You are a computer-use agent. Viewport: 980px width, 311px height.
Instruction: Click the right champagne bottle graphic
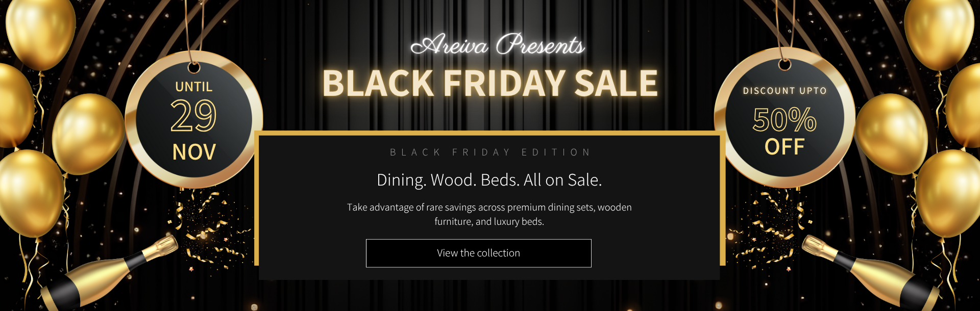[x=868, y=273]
